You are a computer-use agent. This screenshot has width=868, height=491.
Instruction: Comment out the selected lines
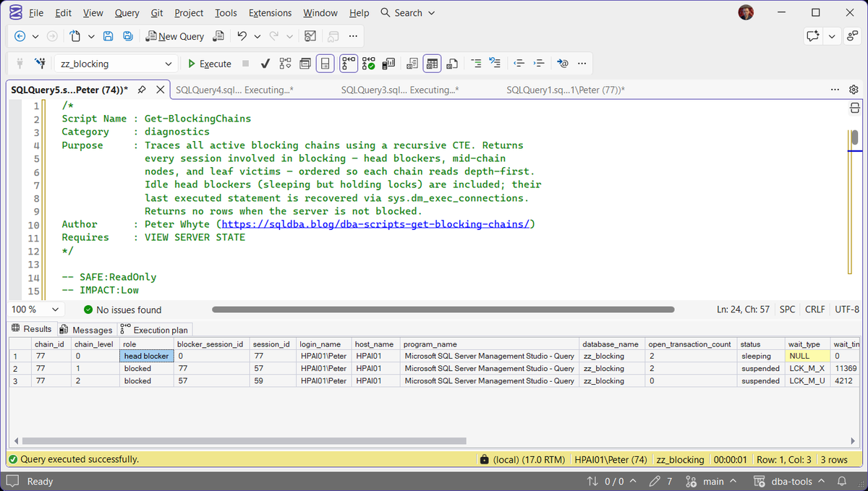pos(476,64)
